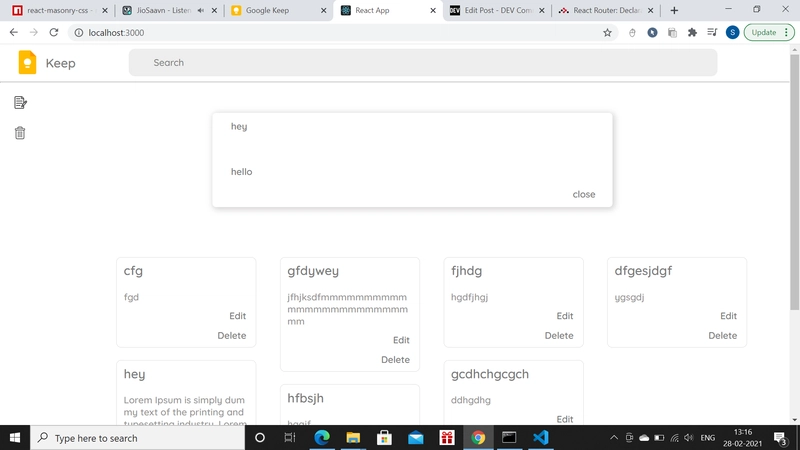The width and height of the screenshot is (800, 450).
Task: Open the Chrome profile avatar
Action: pyautogui.click(x=733, y=32)
